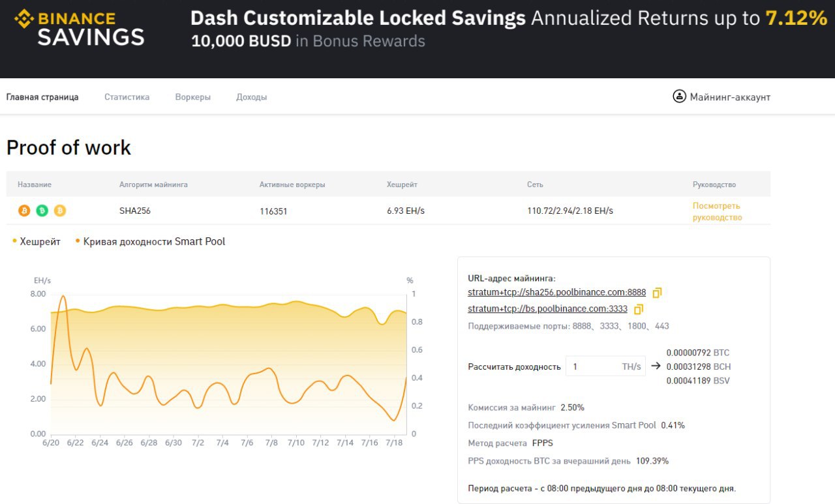Toggle the Кривая доходности Smart Pool legend
Screen dimensions: 835x504
click(150, 241)
